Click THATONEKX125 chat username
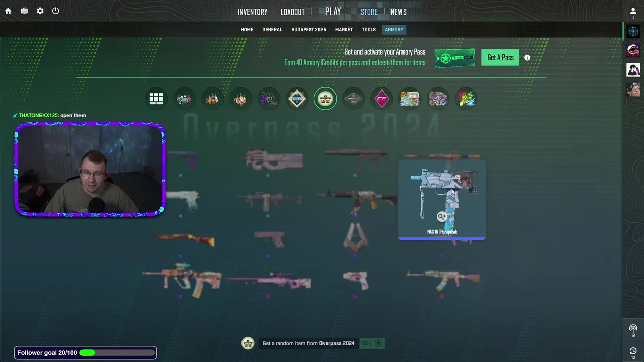 tap(38, 115)
